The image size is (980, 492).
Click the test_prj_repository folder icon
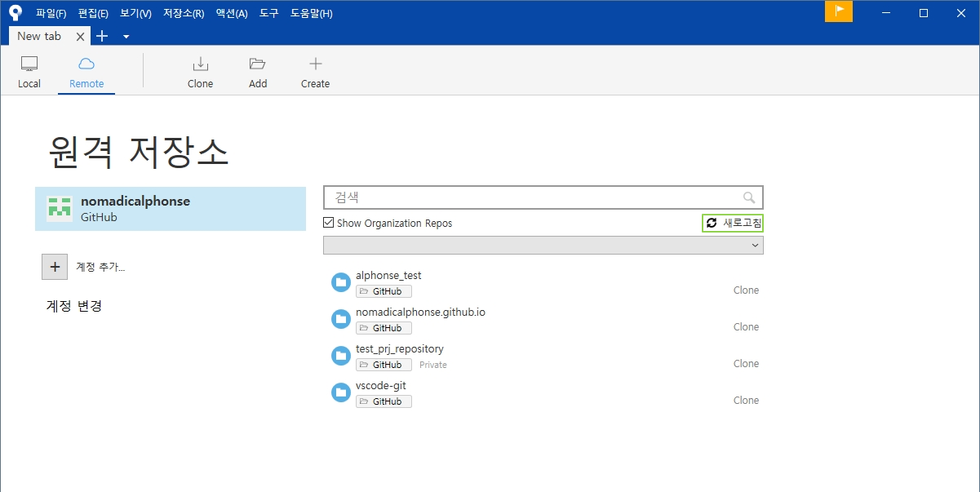[x=341, y=356]
